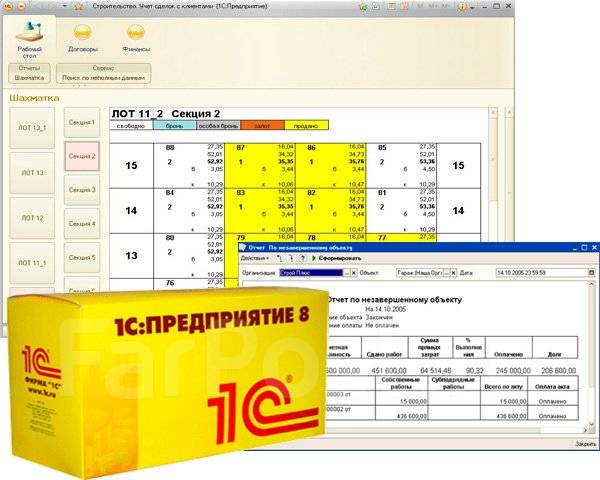600x480 pixels.
Task: Select the ЛОТ 13_1 button
Action: (x=32, y=128)
